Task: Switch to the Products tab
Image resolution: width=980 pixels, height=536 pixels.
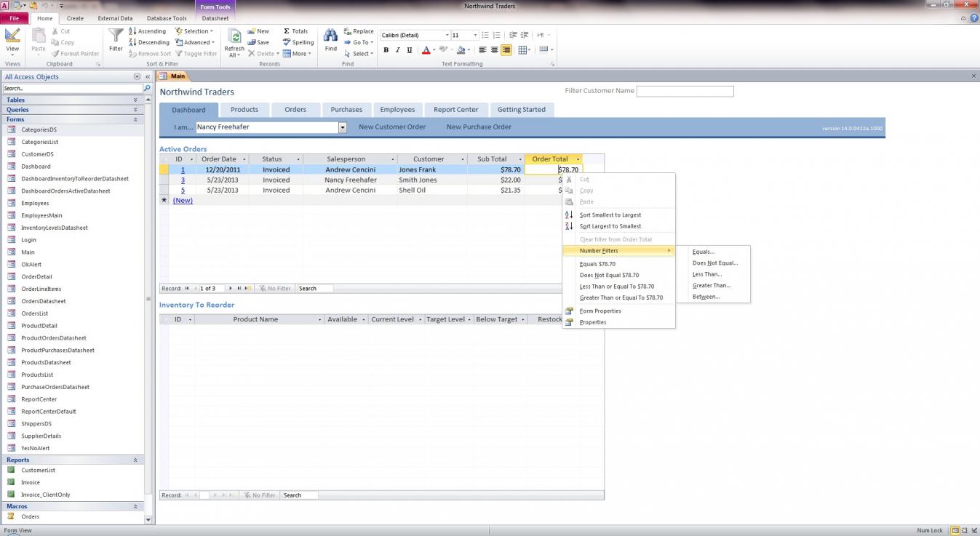Action: click(244, 110)
